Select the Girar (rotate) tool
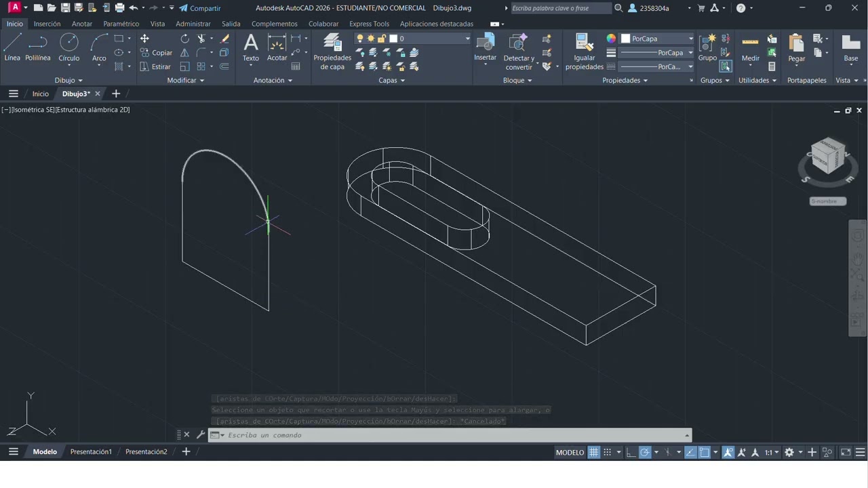The width and height of the screenshot is (868, 488). click(184, 39)
